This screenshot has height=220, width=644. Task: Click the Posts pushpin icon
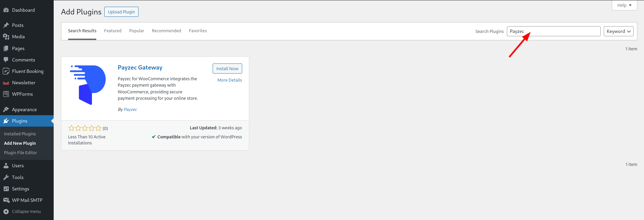6,25
